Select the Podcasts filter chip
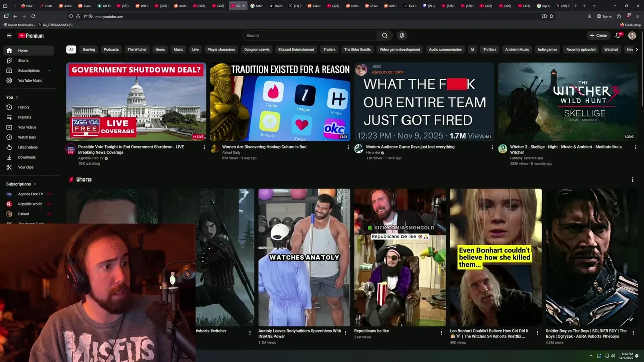The image size is (644, 362). tap(111, 50)
